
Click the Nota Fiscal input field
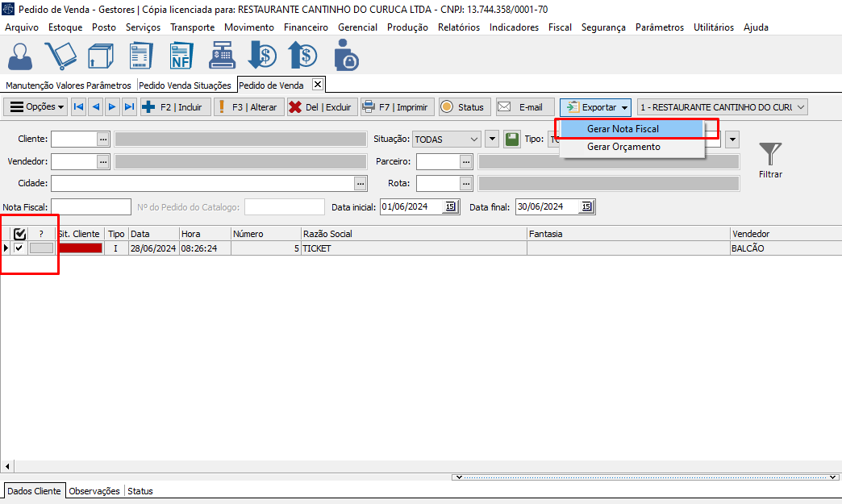[90, 207]
